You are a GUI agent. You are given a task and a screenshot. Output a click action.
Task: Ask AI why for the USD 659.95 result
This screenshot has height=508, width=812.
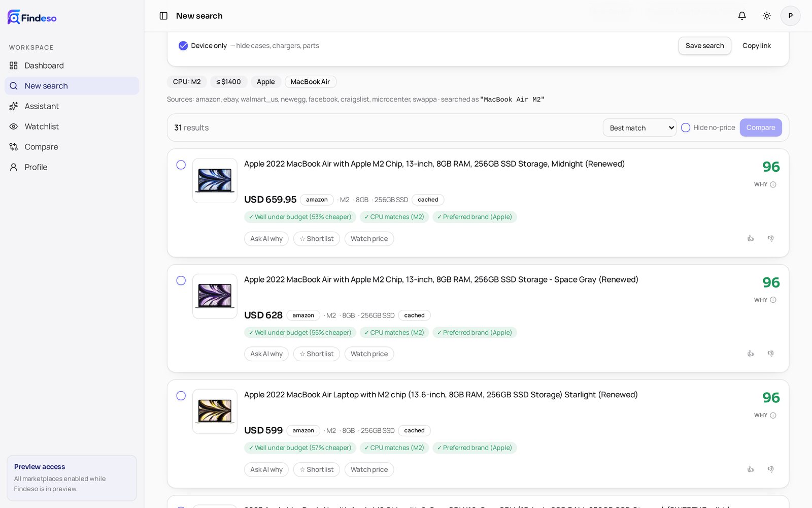pyautogui.click(x=266, y=239)
